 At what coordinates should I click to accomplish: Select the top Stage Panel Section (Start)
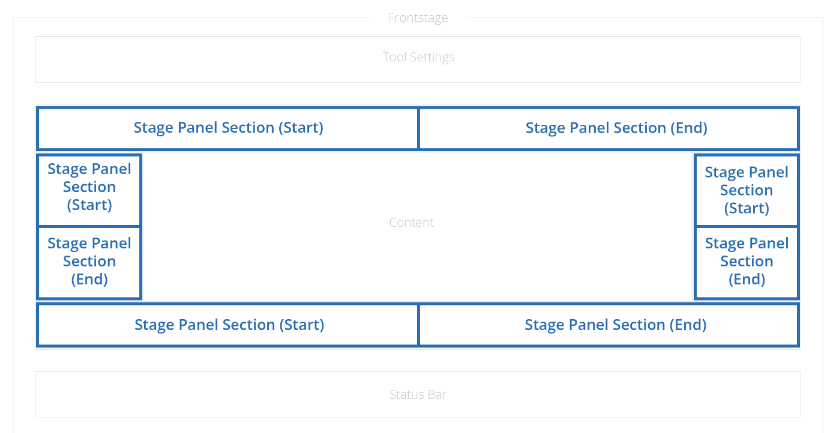tap(228, 128)
